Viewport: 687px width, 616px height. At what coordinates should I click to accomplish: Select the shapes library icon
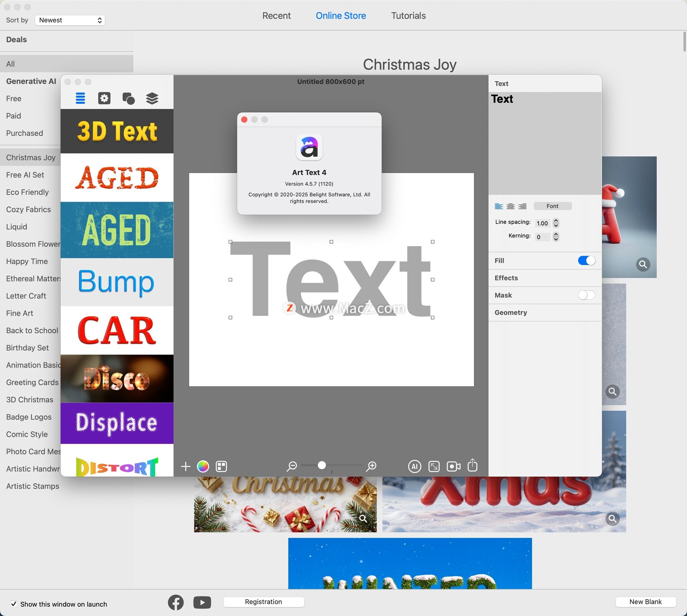click(128, 98)
